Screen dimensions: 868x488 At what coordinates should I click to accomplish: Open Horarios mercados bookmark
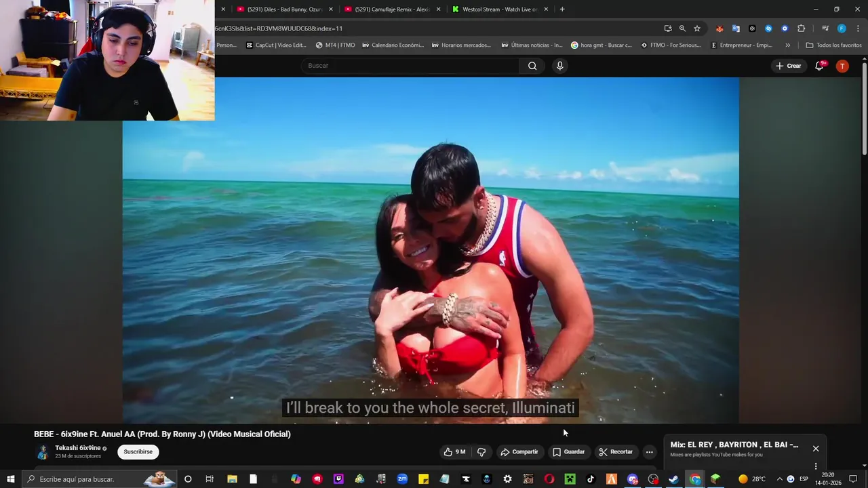pos(460,45)
